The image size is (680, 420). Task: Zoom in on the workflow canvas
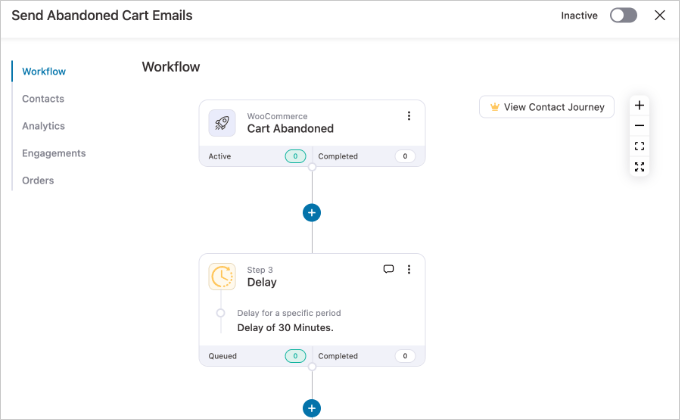click(x=639, y=105)
